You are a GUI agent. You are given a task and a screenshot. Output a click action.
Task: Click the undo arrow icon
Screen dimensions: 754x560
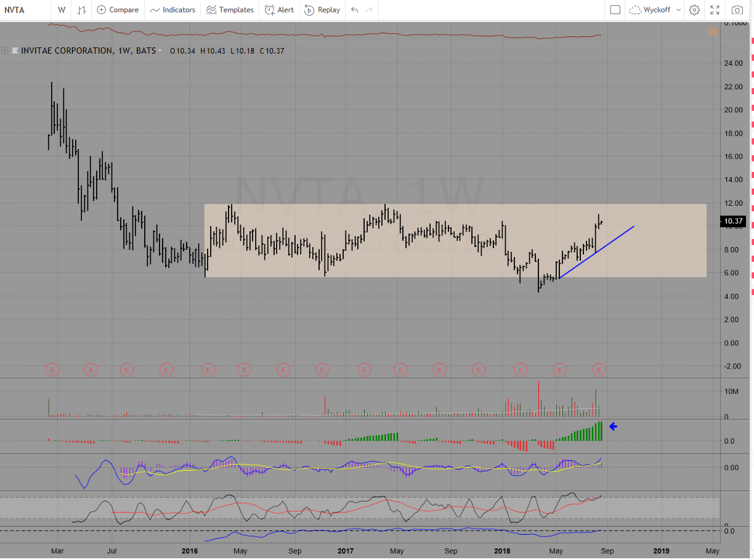tap(354, 10)
